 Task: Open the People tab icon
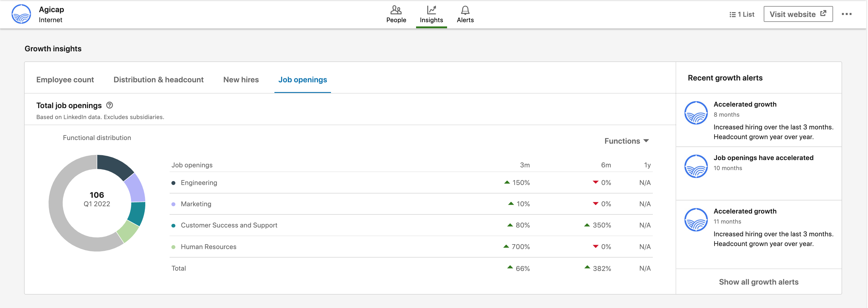[x=396, y=10]
